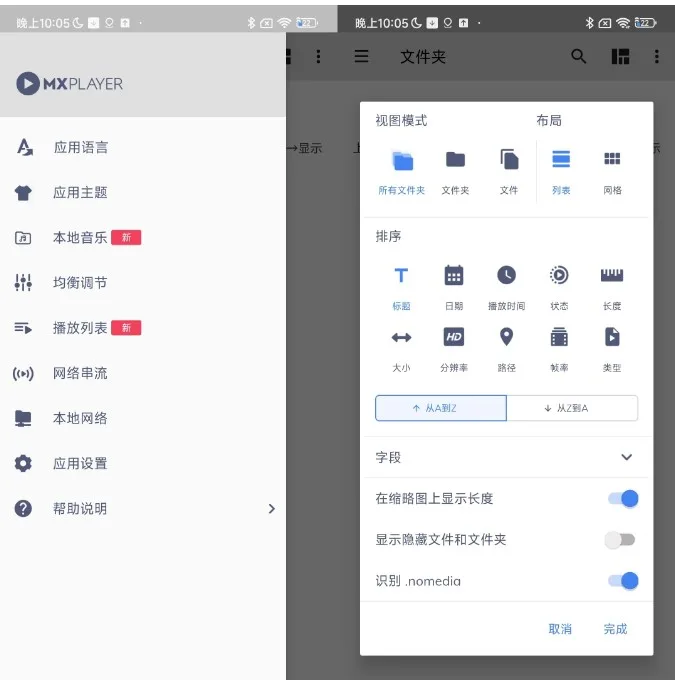Open 本地音乐 local music entry

pos(142,238)
